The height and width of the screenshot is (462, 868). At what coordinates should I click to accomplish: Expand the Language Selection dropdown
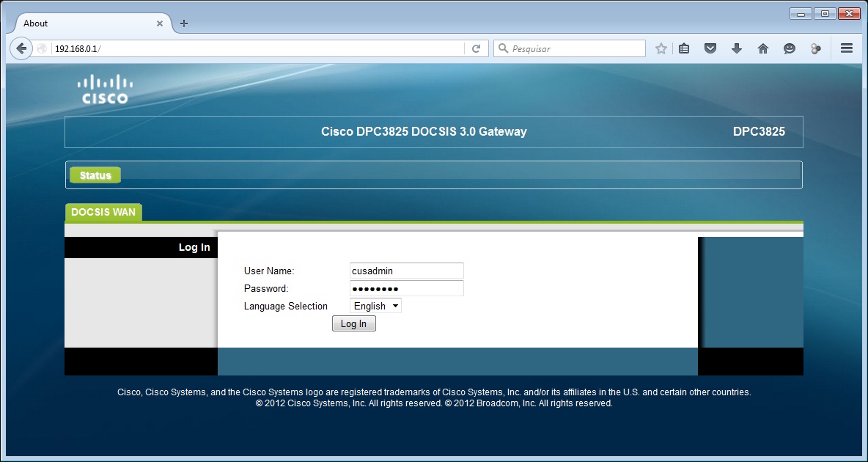(375, 306)
